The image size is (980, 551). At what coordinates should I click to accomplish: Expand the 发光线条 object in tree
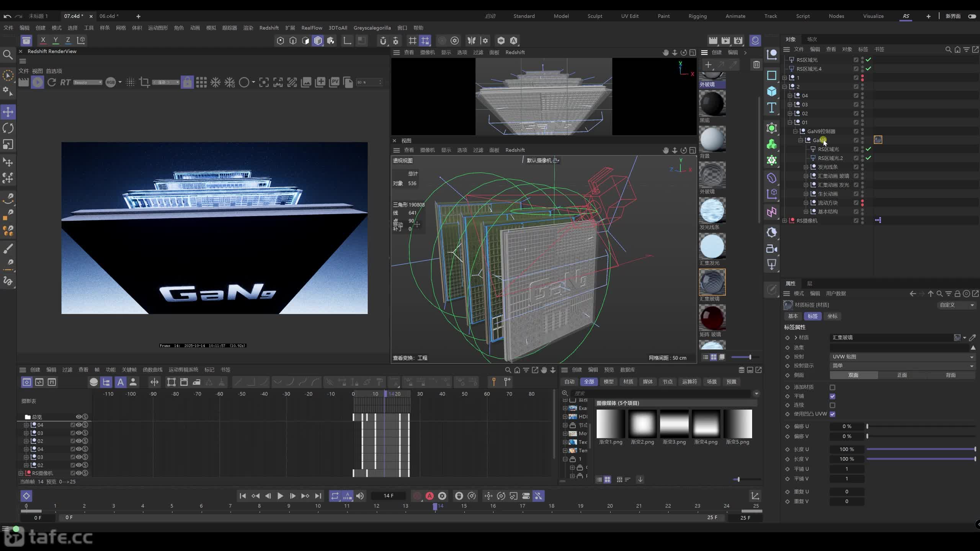point(806,167)
